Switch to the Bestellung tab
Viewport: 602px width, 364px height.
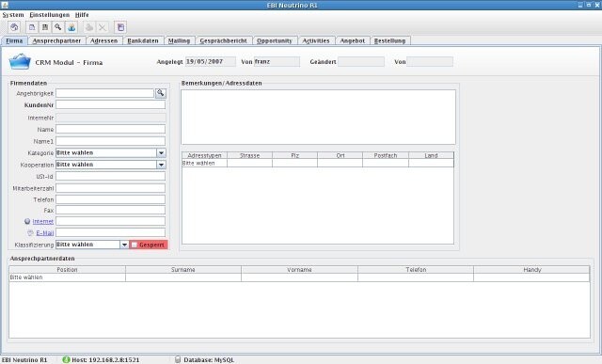click(389, 40)
